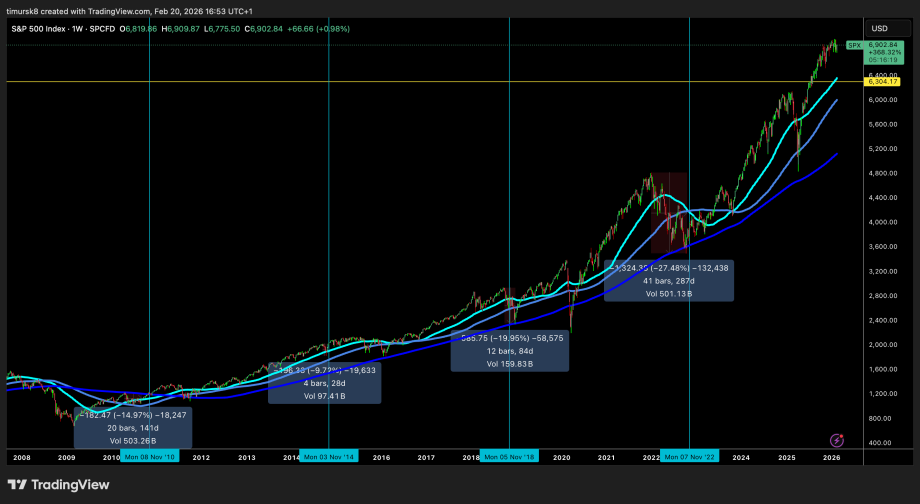Click the 'Mon 03 Nov '14' date marker
This screenshot has height=504, width=920.
click(x=328, y=456)
